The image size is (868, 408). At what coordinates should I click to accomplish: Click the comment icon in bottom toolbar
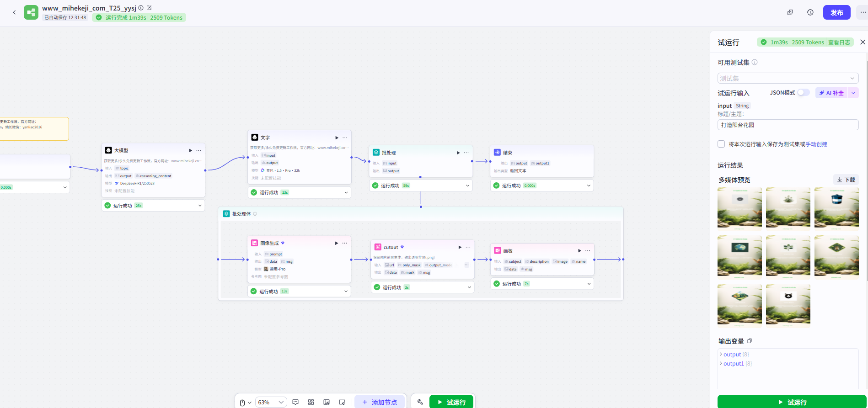[295, 402]
